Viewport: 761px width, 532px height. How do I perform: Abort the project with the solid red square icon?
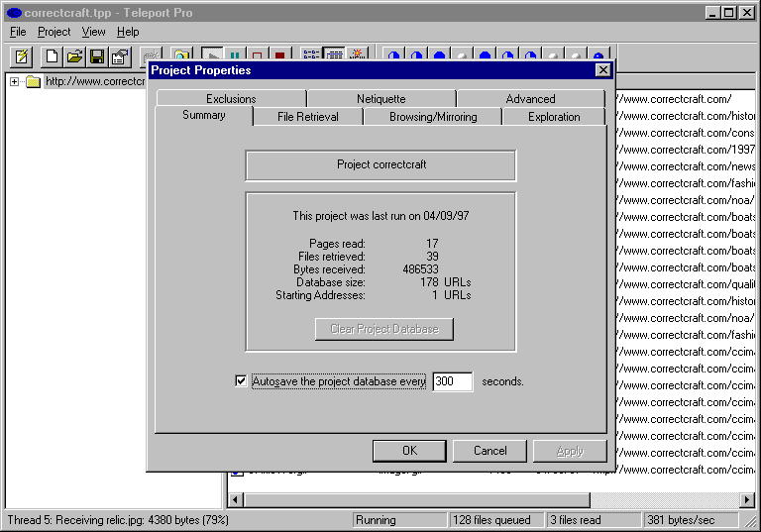coord(280,53)
